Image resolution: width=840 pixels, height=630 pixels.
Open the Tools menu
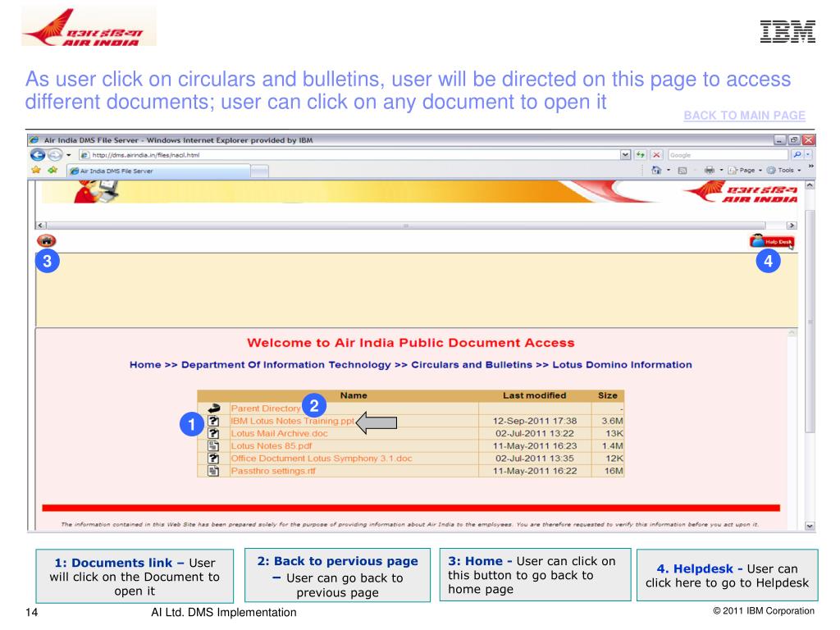pos(782,171)
